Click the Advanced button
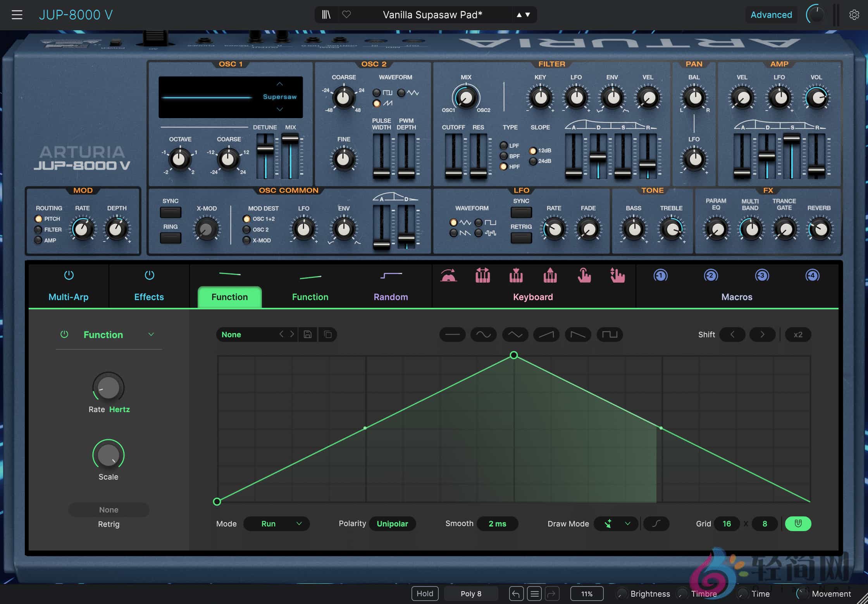 click(x=771, y=15)
